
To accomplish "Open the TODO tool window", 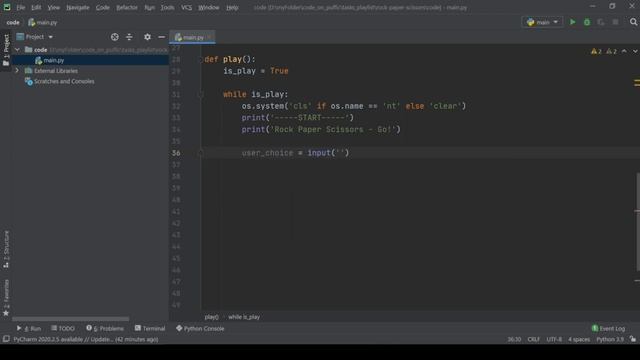I will [63, 328].
